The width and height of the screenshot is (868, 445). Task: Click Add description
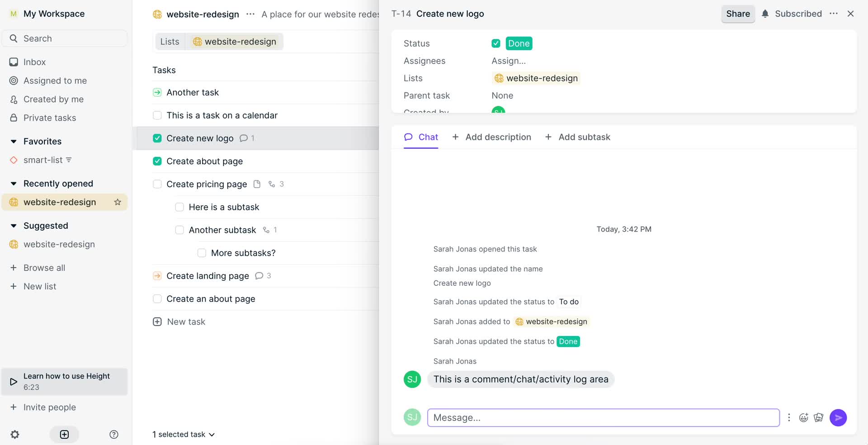click(491, 137)
